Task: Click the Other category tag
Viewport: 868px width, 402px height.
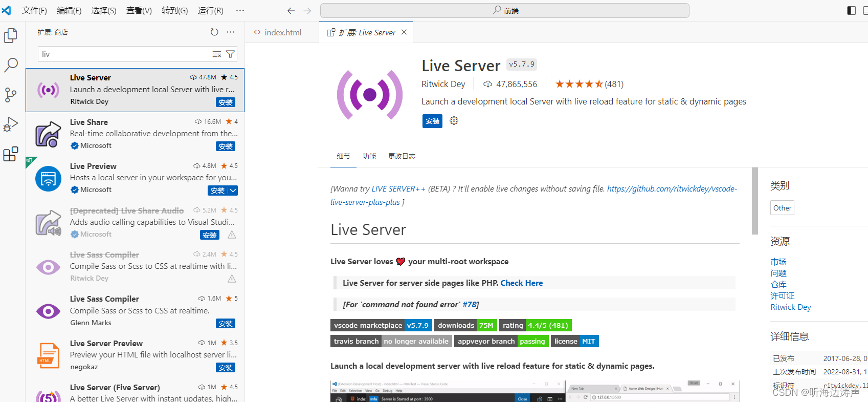Action: (x=782, y=208)
